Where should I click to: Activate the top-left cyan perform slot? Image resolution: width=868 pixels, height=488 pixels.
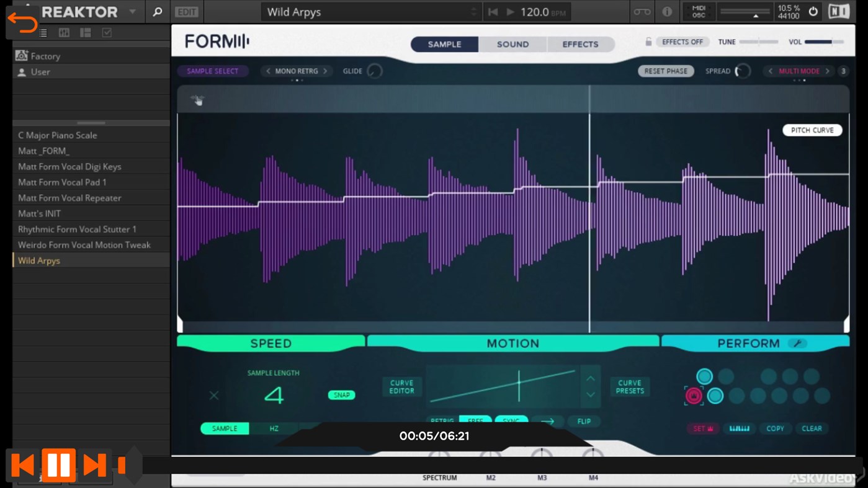click(704, 376)
